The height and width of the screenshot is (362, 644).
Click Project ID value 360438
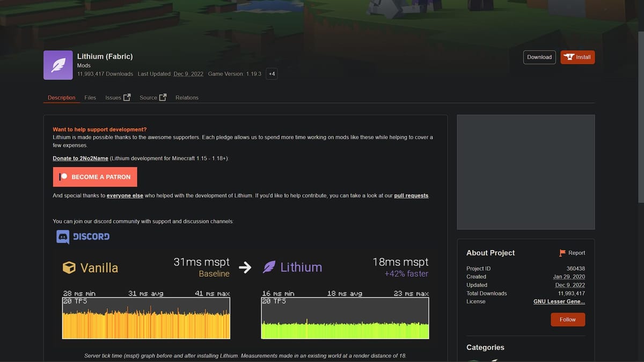tap(576, 269)
